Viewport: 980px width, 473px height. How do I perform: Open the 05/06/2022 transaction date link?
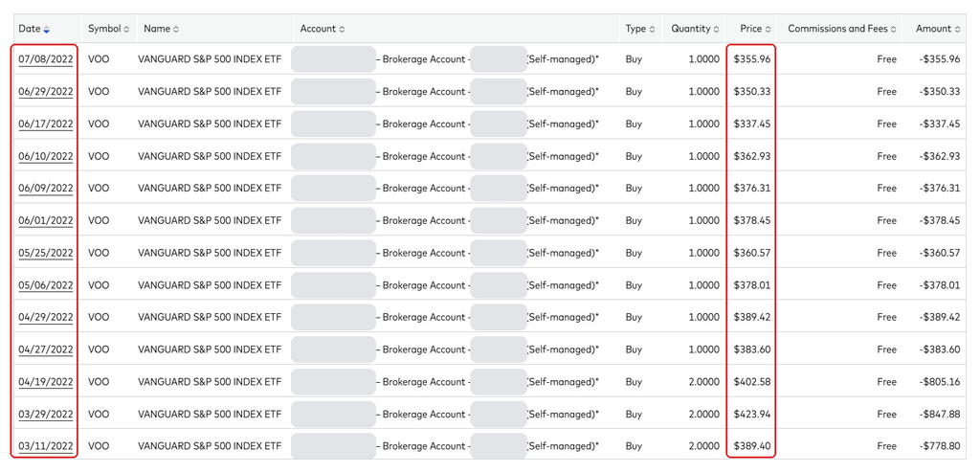coord(46,285)
